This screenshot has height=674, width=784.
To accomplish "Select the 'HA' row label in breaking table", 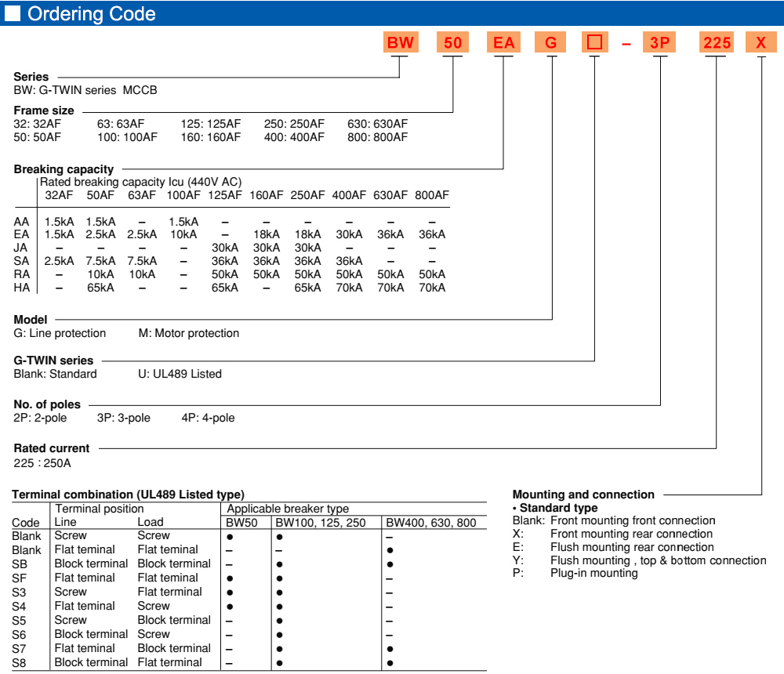I will (21, 288).
